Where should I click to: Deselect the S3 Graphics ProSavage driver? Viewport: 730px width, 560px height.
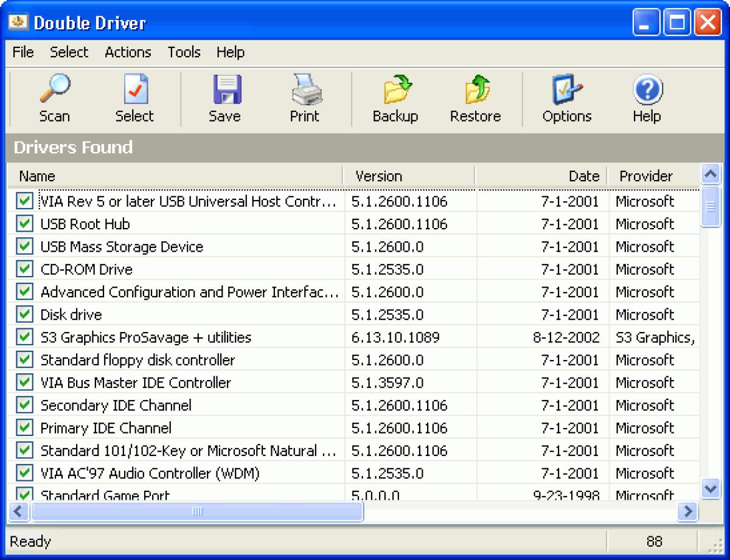[24, 337]
